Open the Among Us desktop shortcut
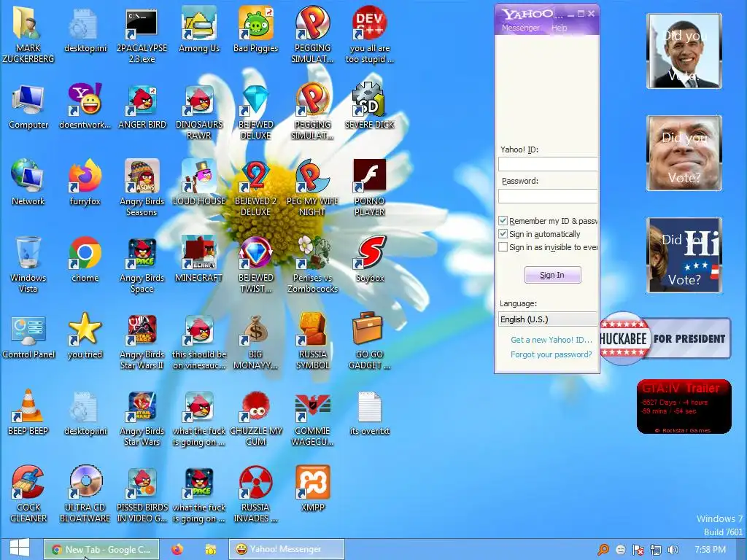Image resolution: width=747 pixels, height=560 pixels. click(x=198, y=24)
